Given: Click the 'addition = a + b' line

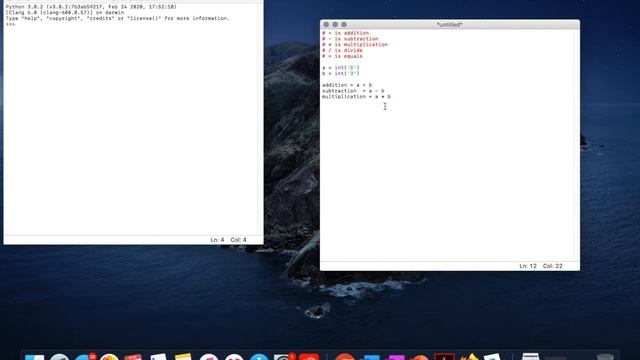Looking at the screenshot, I should pyautogui.click(x=347, y=85).
